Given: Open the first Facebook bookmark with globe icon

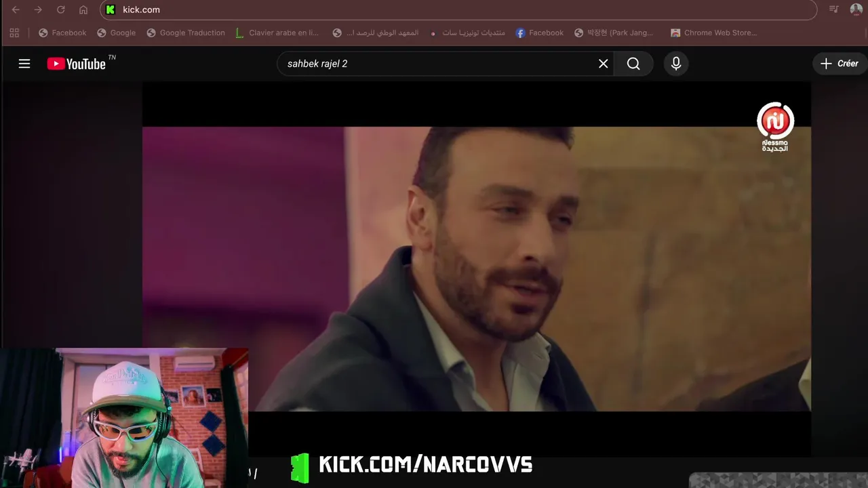Looking at the screenshot, I should [62, 33].
